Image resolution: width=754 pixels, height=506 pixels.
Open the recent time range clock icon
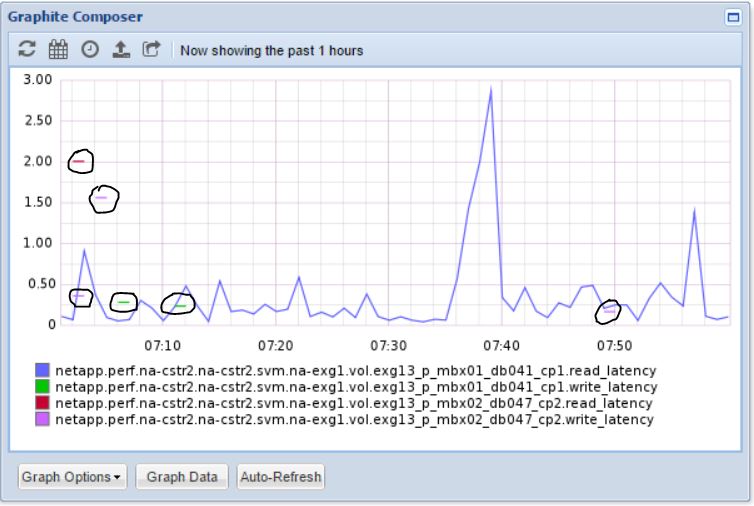click(90, 50)
